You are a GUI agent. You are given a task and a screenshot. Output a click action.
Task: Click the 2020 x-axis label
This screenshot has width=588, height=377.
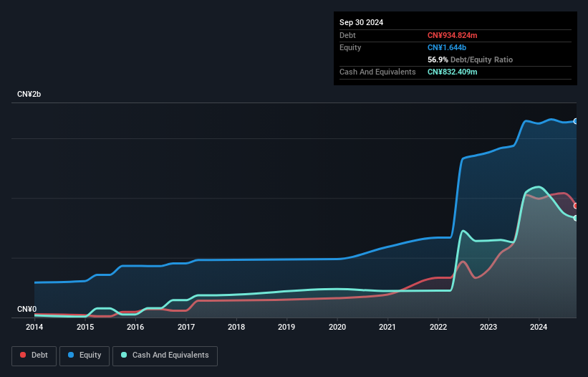click(x=337, y=327)
